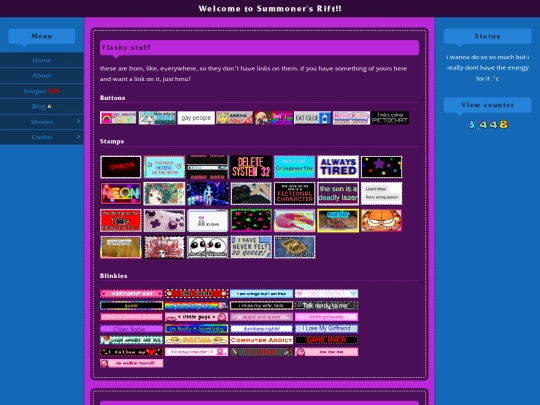
Task: Click the rainbow Nyan cat blinkie
Action: (x=196, y=305)
